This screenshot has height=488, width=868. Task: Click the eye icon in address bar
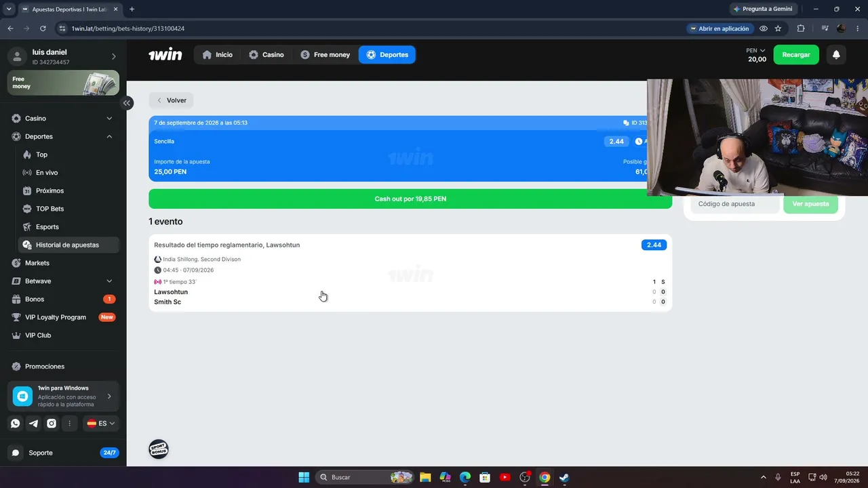pos(764,28)
